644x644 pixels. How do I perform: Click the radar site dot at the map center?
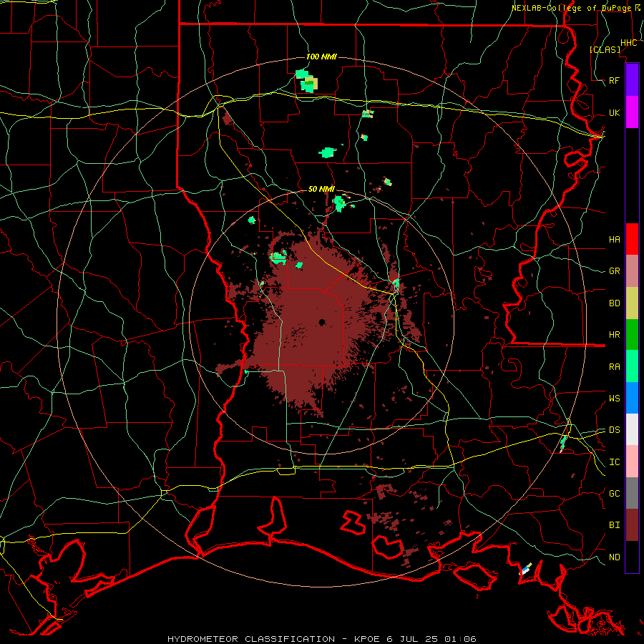tap(322, 323)
